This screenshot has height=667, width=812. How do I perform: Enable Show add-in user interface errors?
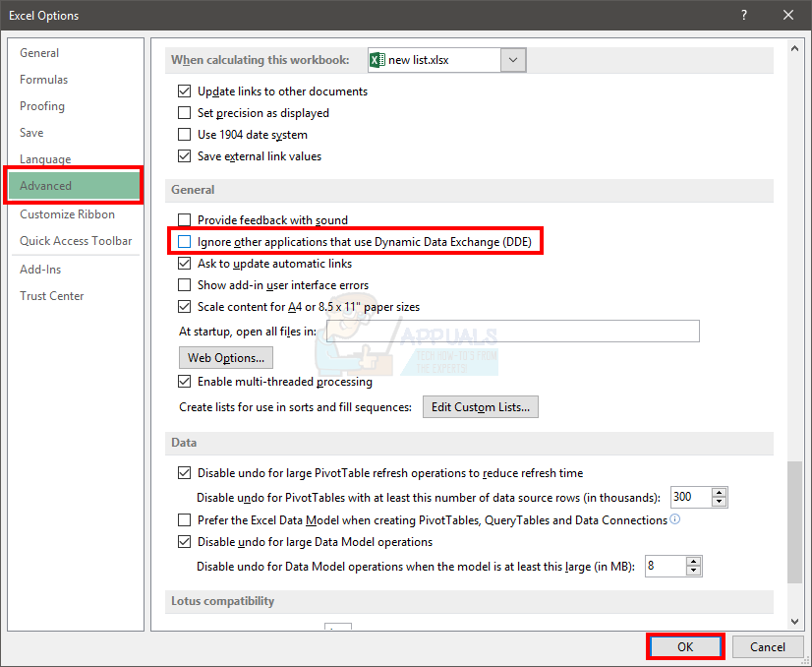coord(185,285)
